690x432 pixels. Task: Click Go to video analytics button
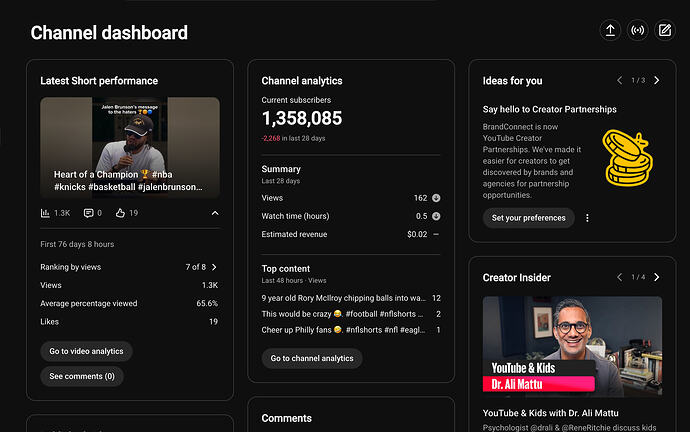click(86, 351)
